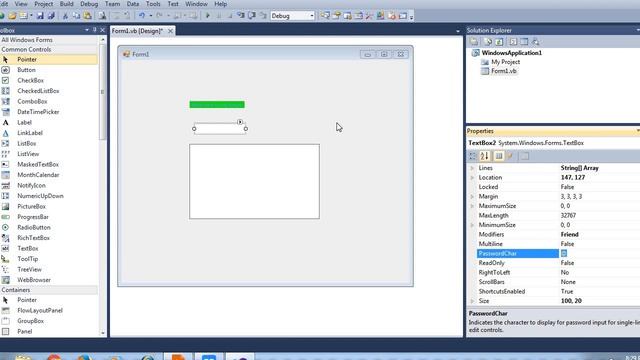Open the View menu
This screenshot has width=640, height=360.
pyautogui.click(x=21, y=4)
